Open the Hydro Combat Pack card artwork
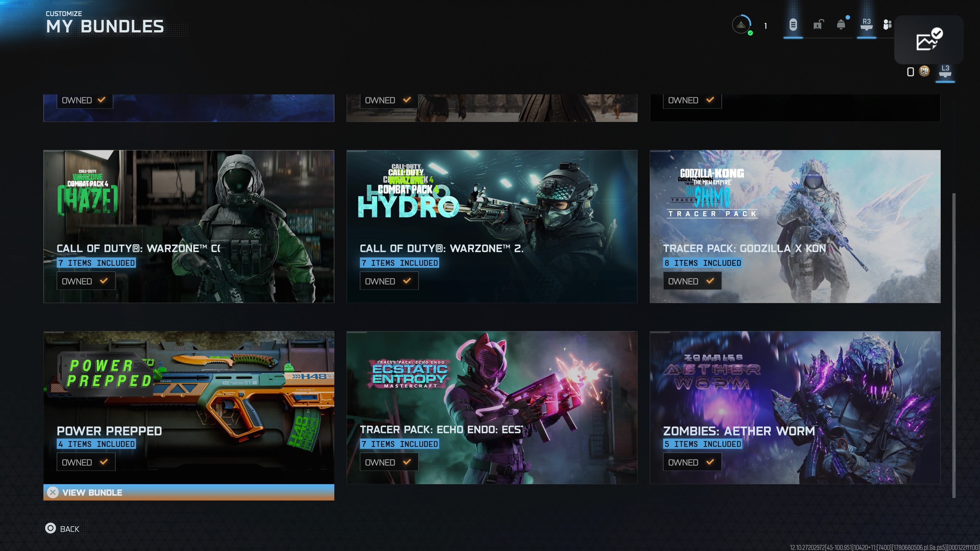Screen dimensions: 980x551 [492, 226]
